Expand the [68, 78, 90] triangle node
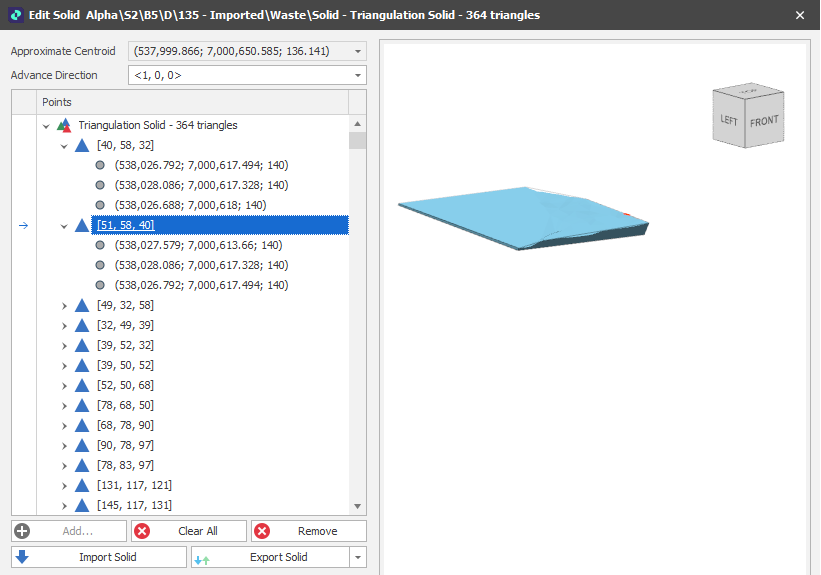The height and width of the screenshot is (575, 821). pyautogui.click(x=64, y=426)
